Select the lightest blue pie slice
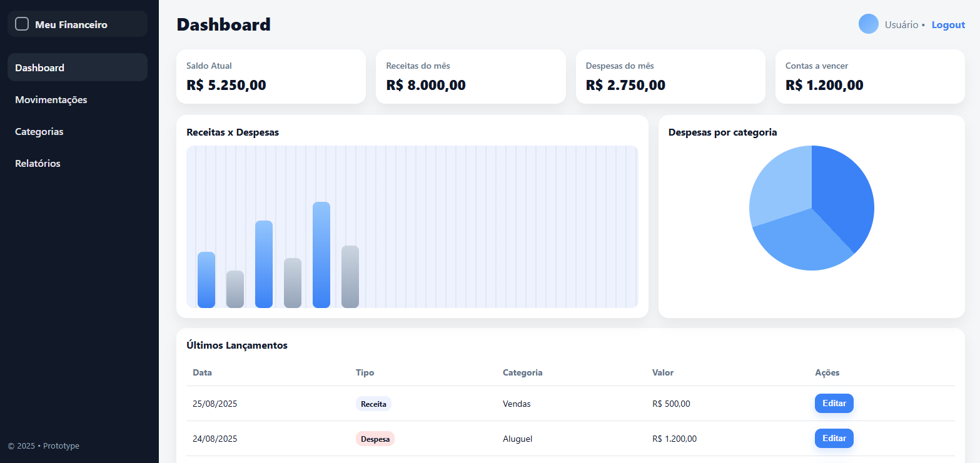This screenshot has height=463, width=980. pos(779,184)
